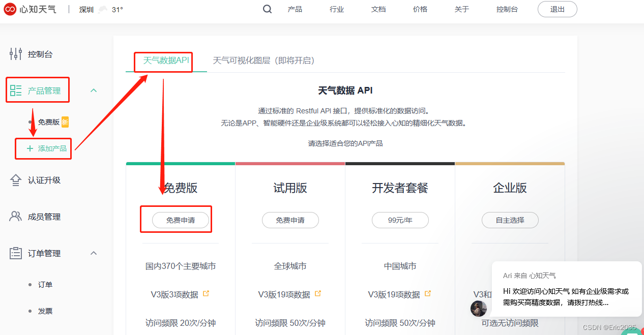
Task: Click the 产品管理 list icon
Action: click(16, 91)
